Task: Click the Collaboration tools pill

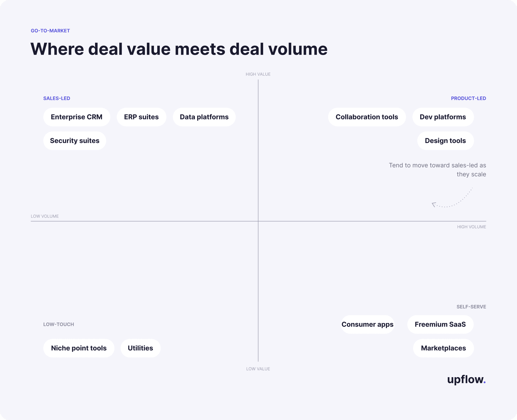Action: pyautogui.click(x=367, y=117)
